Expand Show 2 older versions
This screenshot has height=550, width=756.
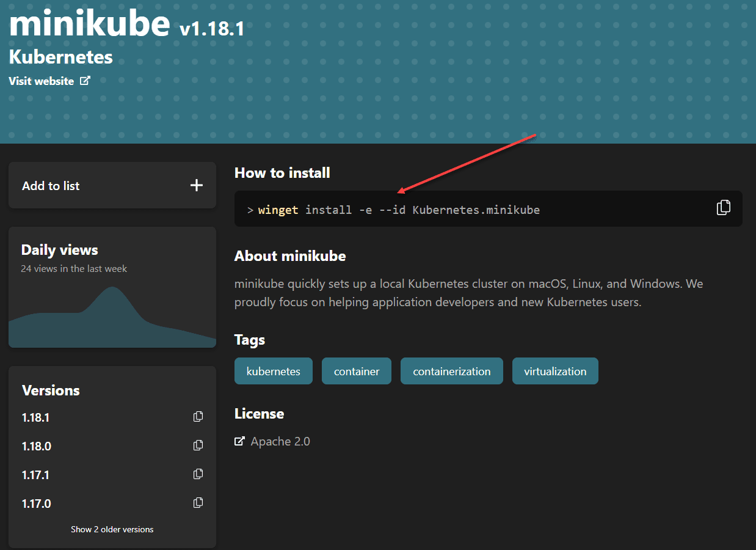pos(112,529)
